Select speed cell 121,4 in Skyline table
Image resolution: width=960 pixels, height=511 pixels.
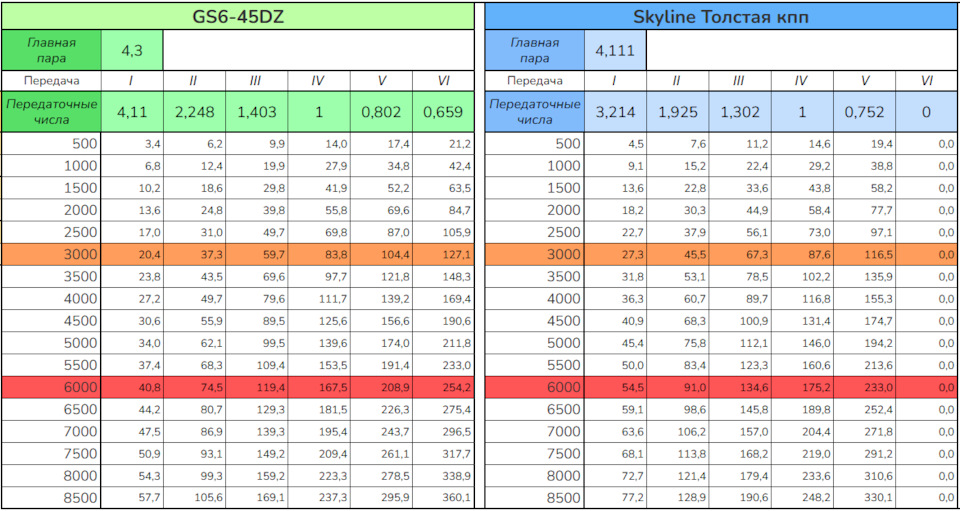677,476
